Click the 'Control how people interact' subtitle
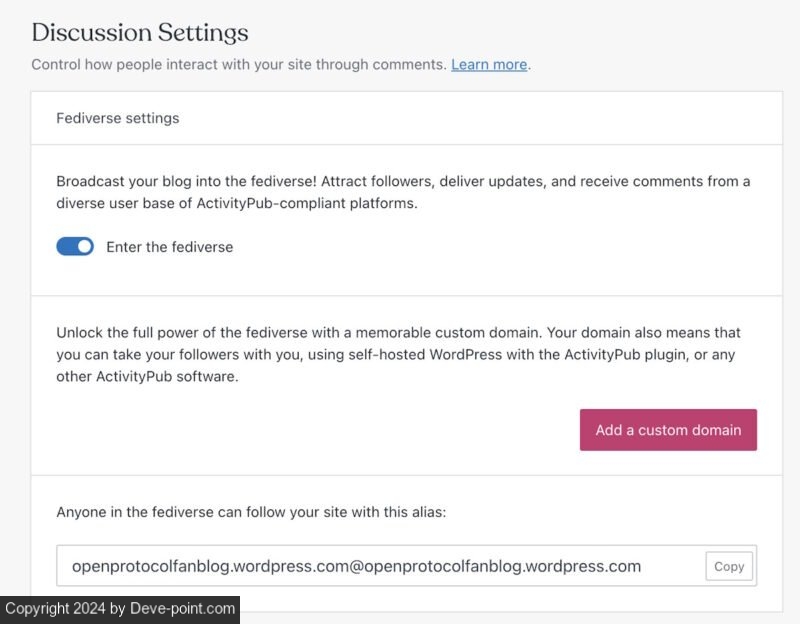 (238, 64)
